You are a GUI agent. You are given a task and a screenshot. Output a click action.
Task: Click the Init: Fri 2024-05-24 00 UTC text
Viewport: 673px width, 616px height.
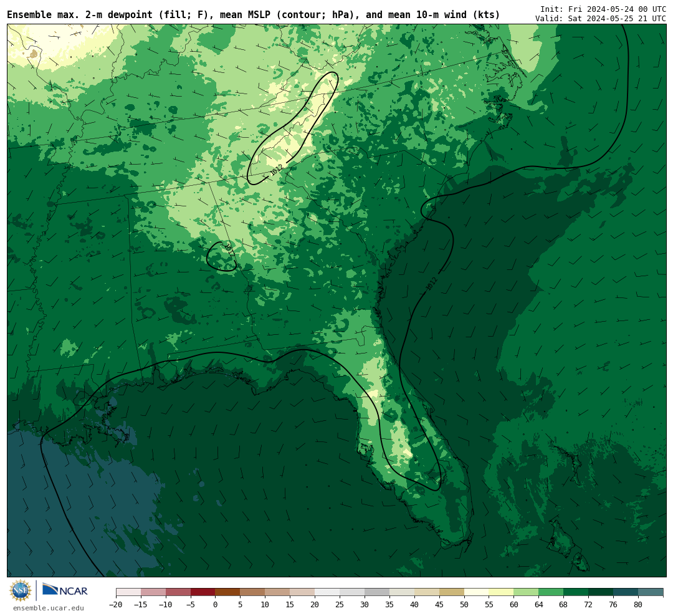(603, 9)
